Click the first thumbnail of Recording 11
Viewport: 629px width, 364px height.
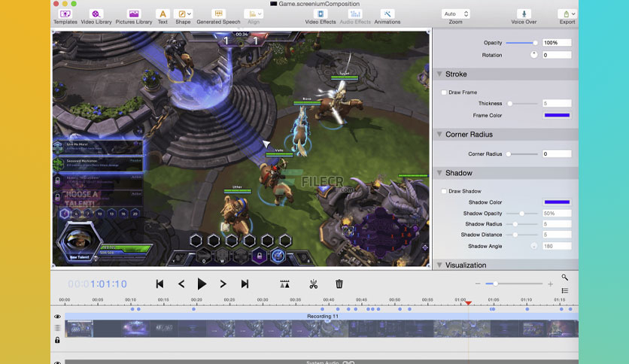(79, 329)
